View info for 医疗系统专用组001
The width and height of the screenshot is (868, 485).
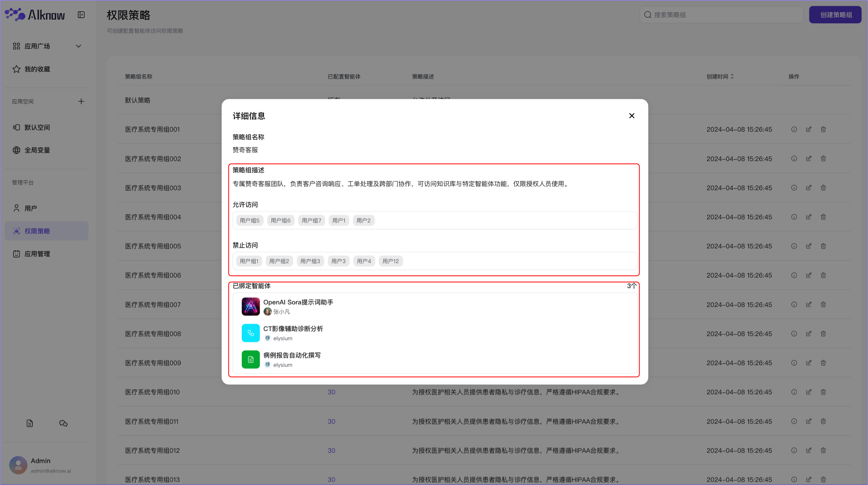click(x=794, y=129)
